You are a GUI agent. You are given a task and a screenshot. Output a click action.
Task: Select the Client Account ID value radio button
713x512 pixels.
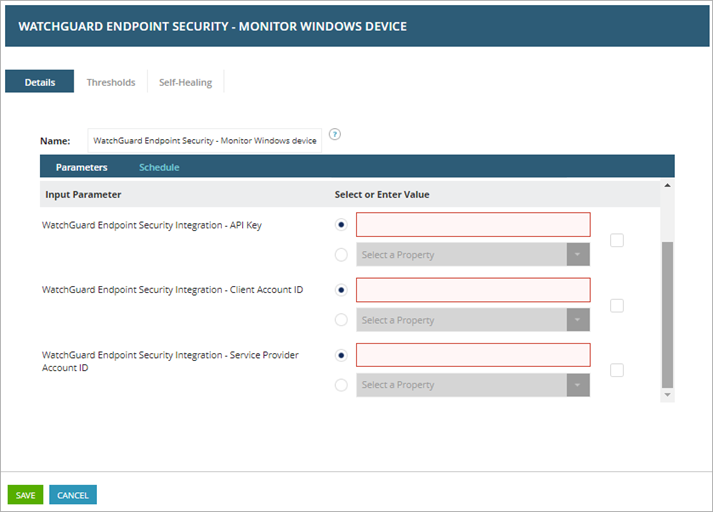click(341, 290)
